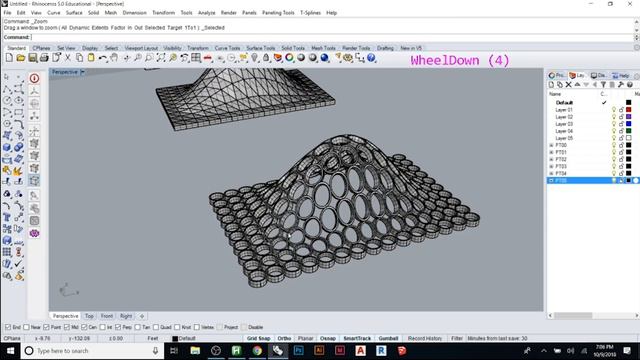Click the Zoom Extents icon

[161, 58]
